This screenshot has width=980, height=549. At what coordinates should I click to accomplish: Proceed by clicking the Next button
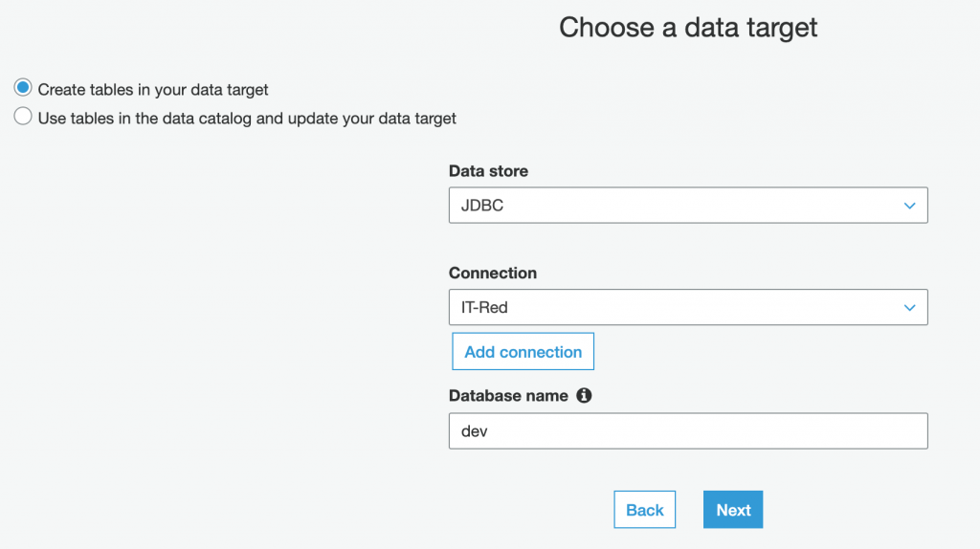pyautogui.click(x=733, y=510)
